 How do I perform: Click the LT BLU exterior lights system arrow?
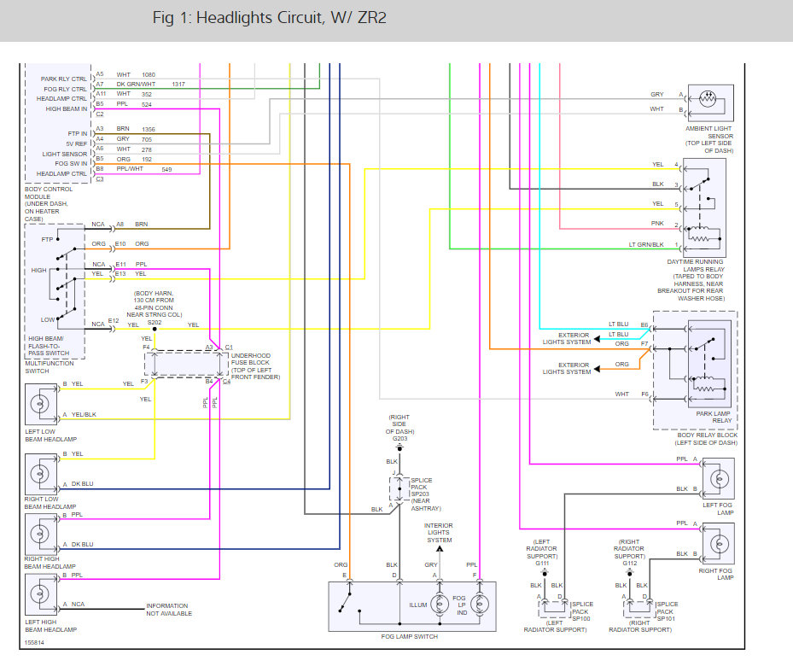[x=597, y=338]
